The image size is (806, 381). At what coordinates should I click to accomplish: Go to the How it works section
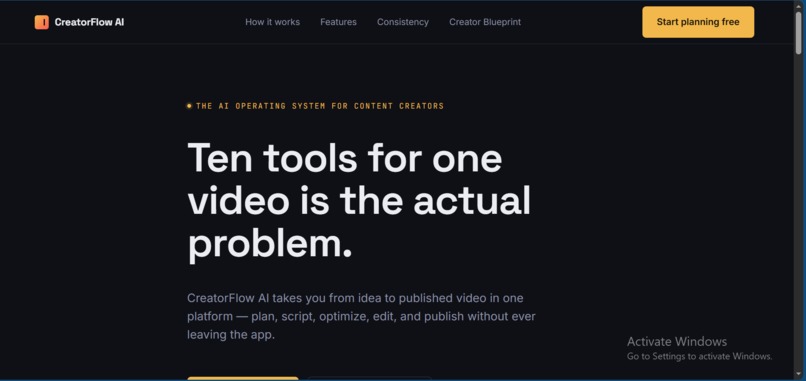[272, 22]
